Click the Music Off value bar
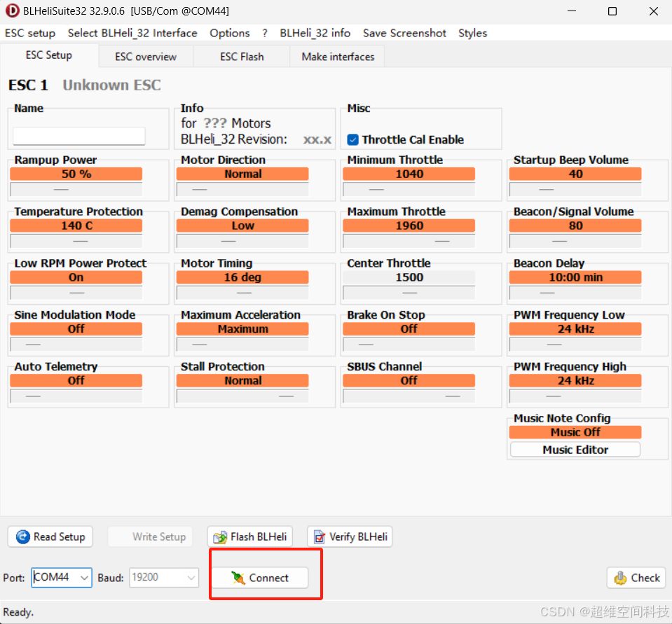 click(x=575, y=432)
